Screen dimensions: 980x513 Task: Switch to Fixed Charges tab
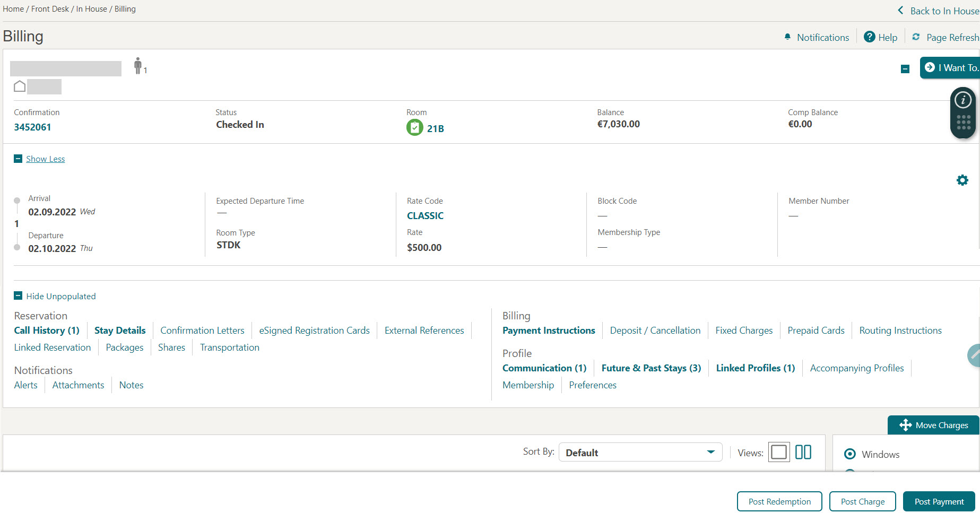[x=743, y=330]
